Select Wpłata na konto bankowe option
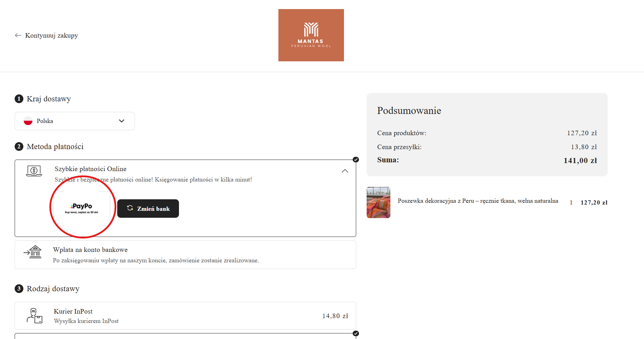 pos(90,250)
